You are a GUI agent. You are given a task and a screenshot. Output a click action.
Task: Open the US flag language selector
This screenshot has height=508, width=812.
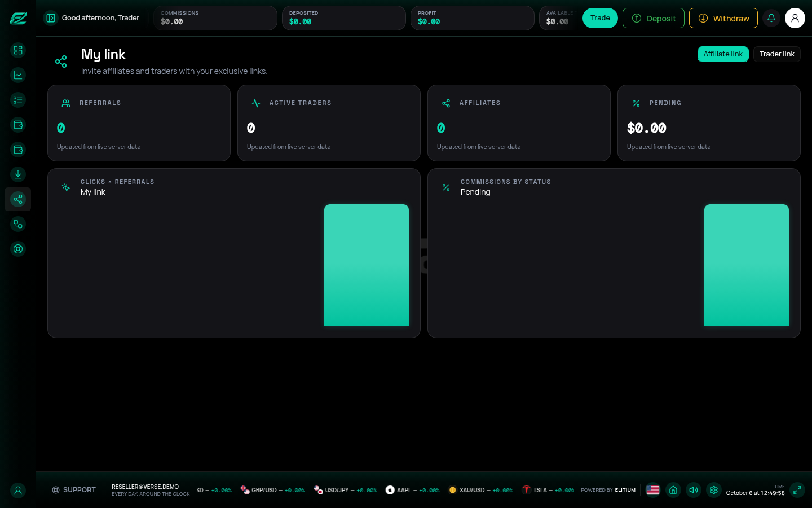click(x=653, y=490)
